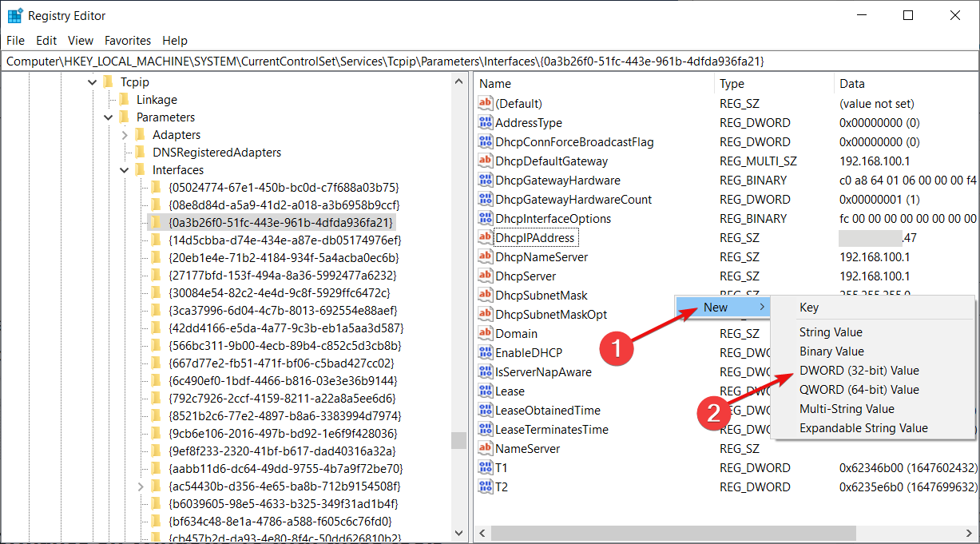
Task: Click T1 data value 0x62346b00 (1647602432)
Action: 908,467
